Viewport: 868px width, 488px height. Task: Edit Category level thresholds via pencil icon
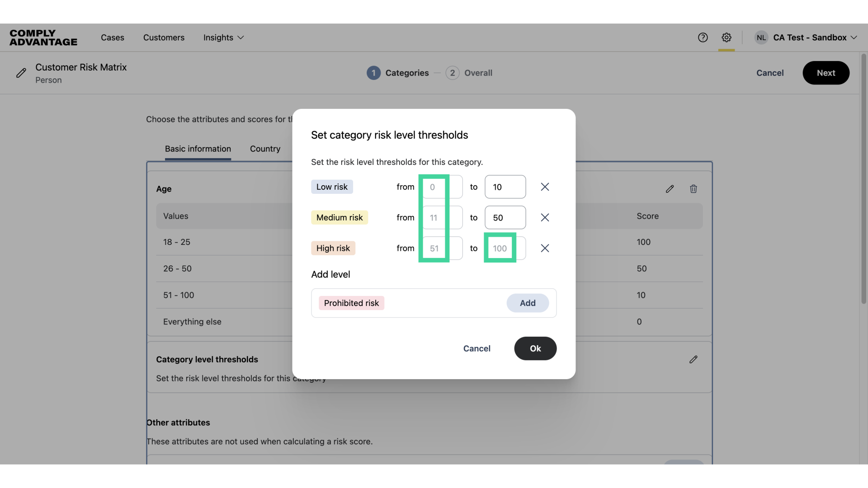tap(693, 359)
